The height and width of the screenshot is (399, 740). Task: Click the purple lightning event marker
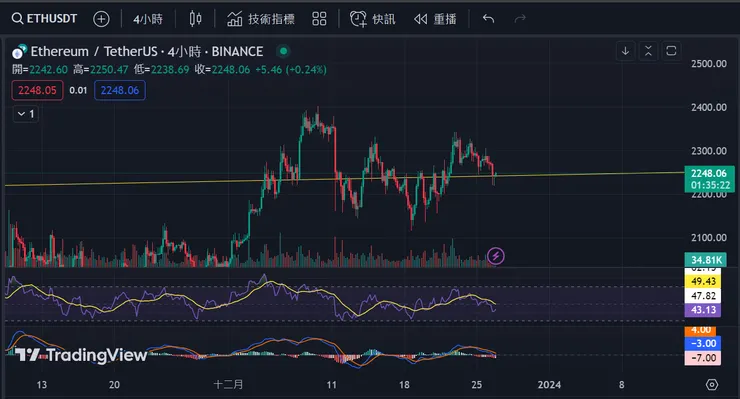coord(496,256)
